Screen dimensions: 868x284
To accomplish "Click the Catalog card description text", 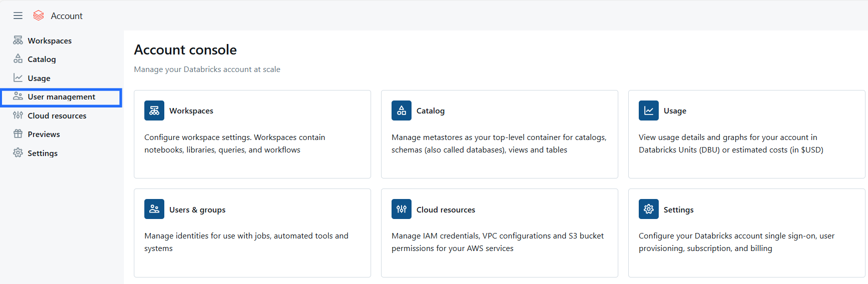I will coord(498,143).
